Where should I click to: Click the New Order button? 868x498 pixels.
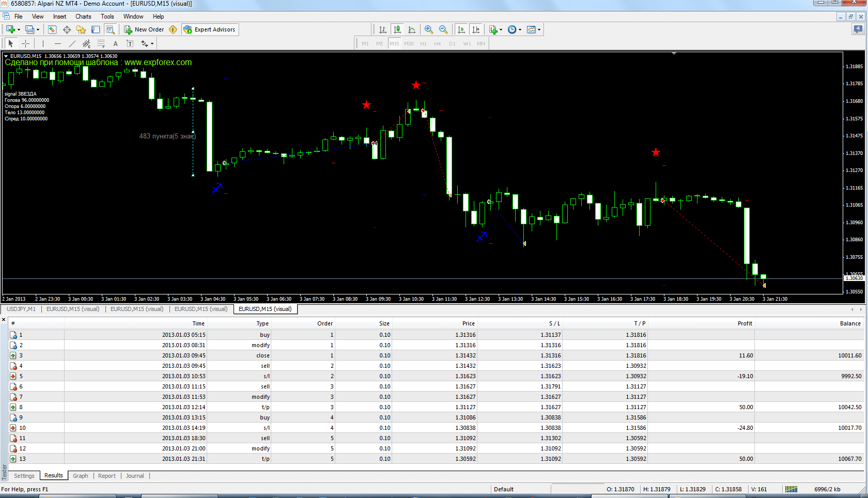coord(144,29)
